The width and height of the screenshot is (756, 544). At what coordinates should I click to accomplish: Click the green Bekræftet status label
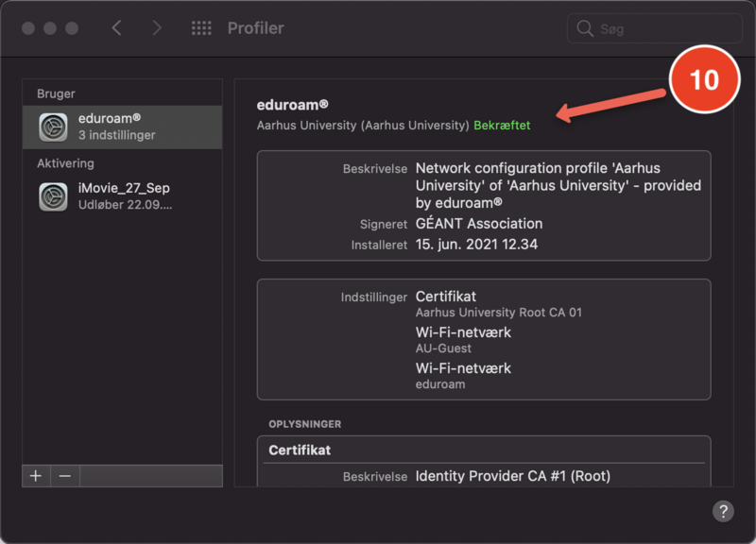pos(502,125)
